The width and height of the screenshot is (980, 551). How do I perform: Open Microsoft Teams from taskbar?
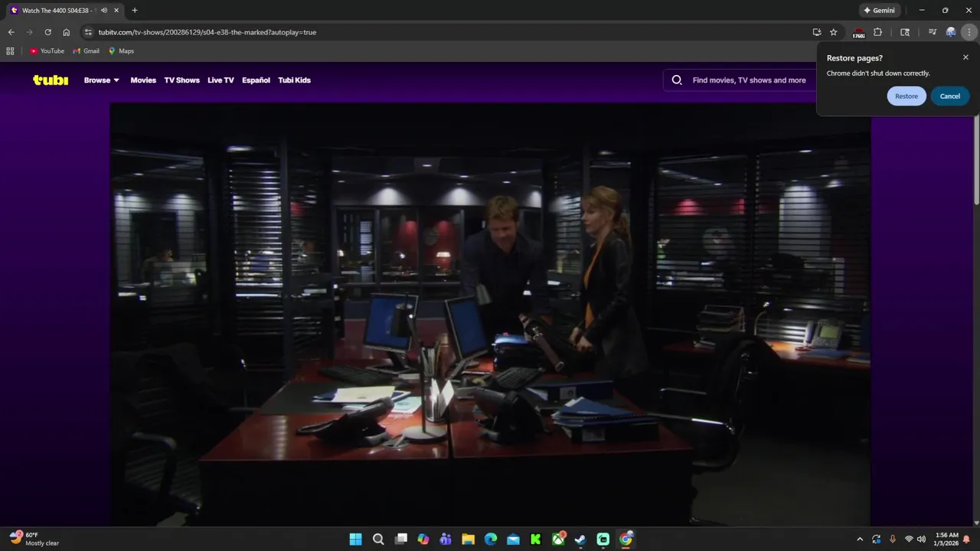[446, 539]
